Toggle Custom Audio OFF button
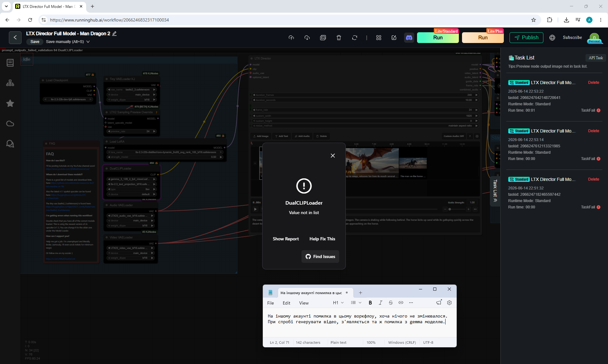Viewport: 608px width, 364px height. click(x=454, y=136)
